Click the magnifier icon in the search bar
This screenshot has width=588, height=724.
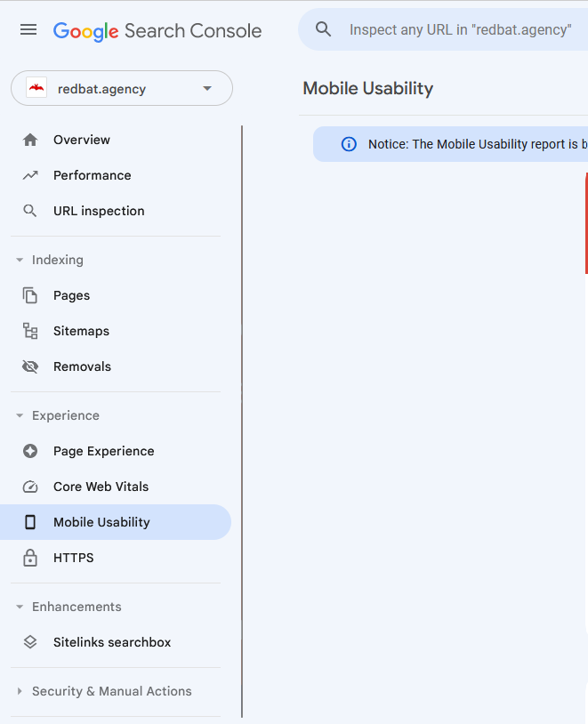(x=323, y=29)
